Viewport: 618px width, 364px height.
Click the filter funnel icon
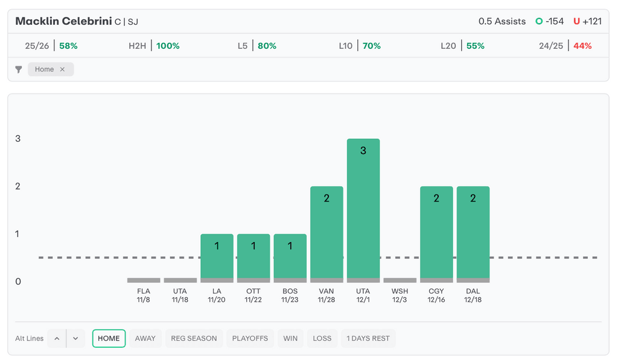point(19,69)
